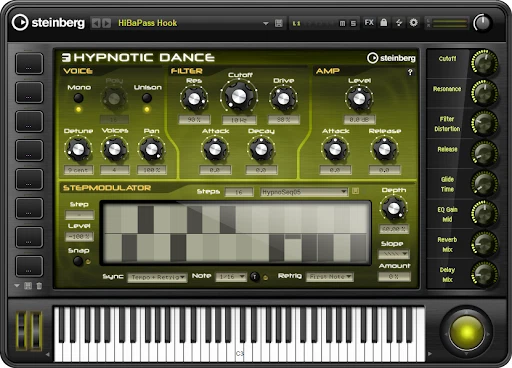The width and height of the screenshot is (512, 368).
Task: Click the AMP Release knob
Action: (384, 150)
